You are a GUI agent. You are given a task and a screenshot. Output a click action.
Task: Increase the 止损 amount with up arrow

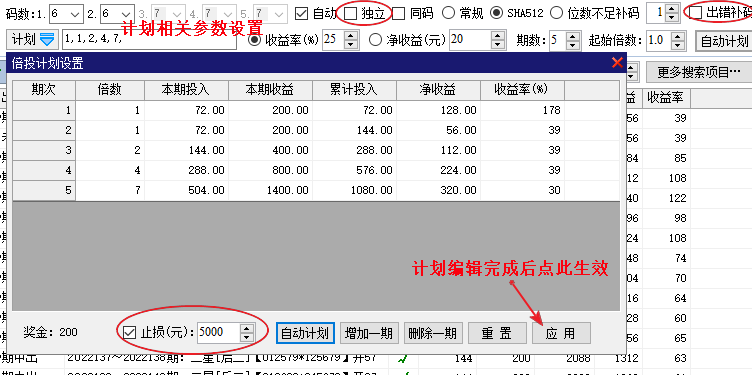(x=247, y=328)
